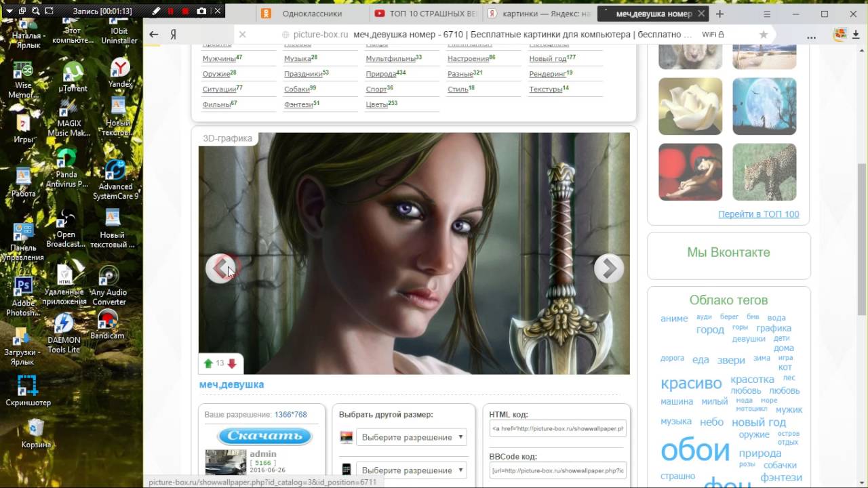Open Новый год category link
This screenshot has width=868, height=488.
[548, 59]
